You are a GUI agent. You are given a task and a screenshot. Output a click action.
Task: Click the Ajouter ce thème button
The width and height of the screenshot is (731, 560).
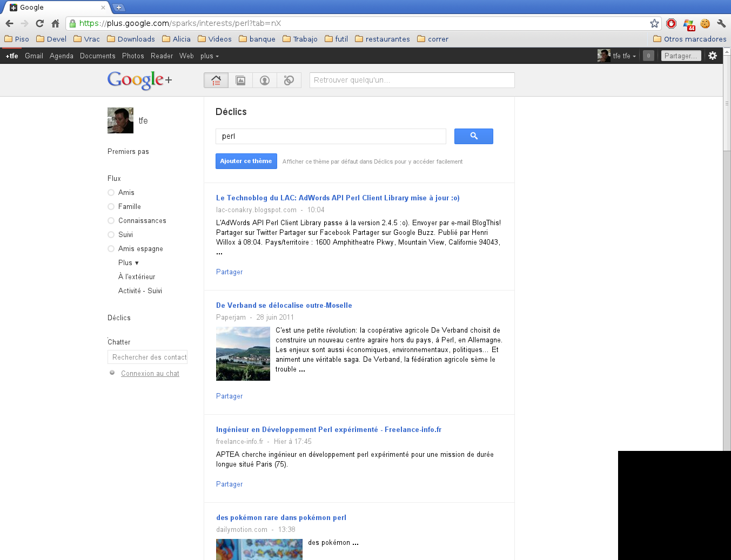pyautogui.click(x=246, y=161)
